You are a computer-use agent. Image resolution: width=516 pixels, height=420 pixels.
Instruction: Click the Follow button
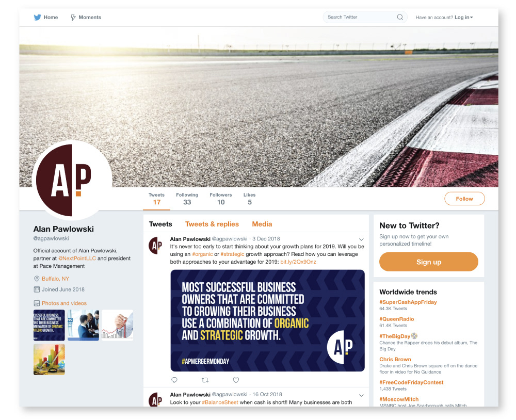464,199
